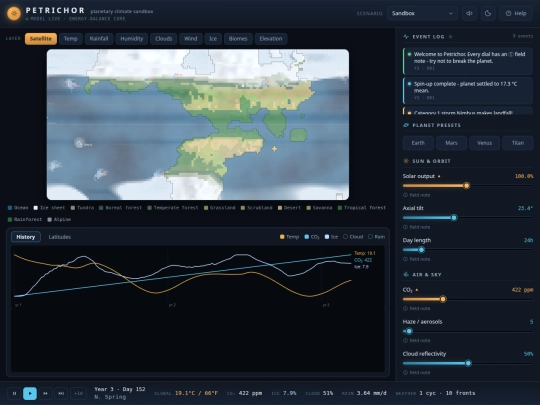Click the Planet Presets planet icon

point(406,125)
